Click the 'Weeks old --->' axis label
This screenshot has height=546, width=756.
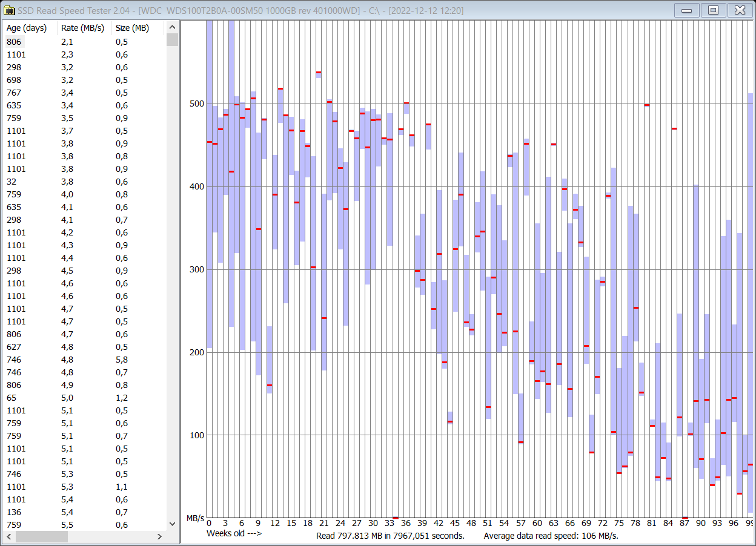[234, 533]
